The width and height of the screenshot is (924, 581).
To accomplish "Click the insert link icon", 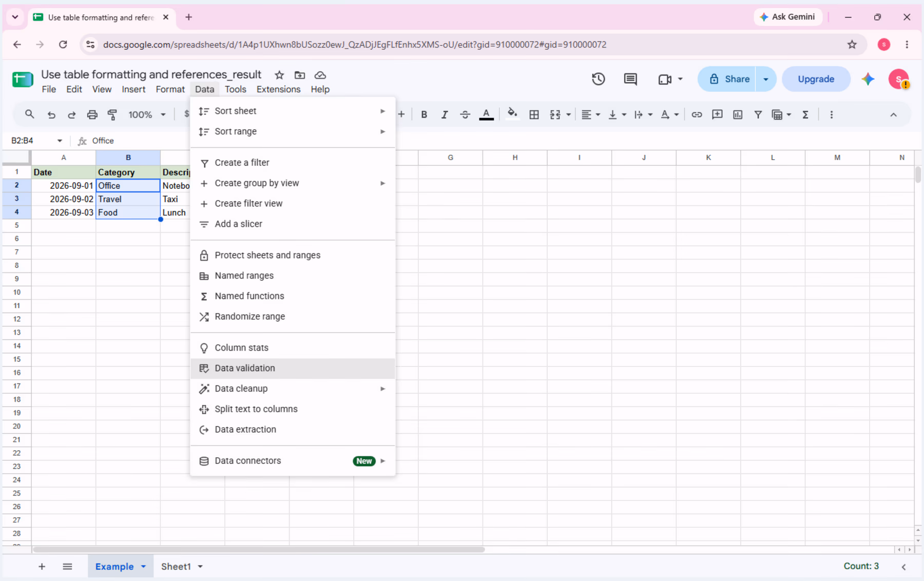I will coord(697,114).
